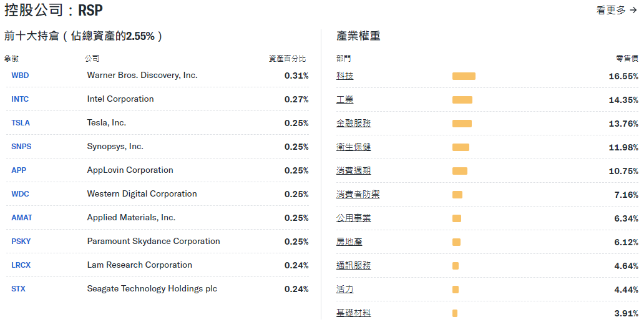Image resolution: width=644 pixels, height=322 pixels.
Task: Open the 科技 sector link
Action: [x=344, y=76]
